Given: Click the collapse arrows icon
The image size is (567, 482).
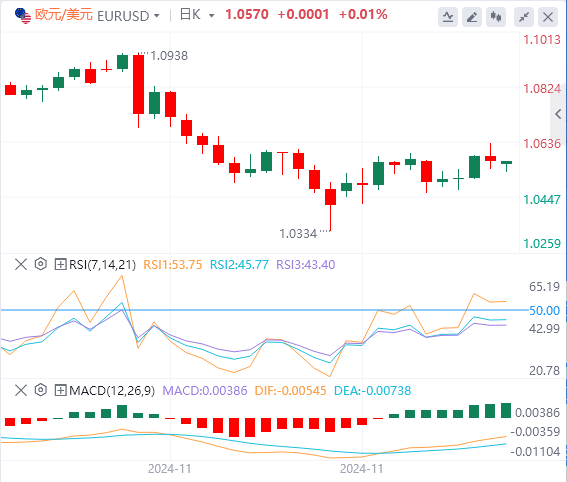Looking at the screenshot, I should pos(524,17).
